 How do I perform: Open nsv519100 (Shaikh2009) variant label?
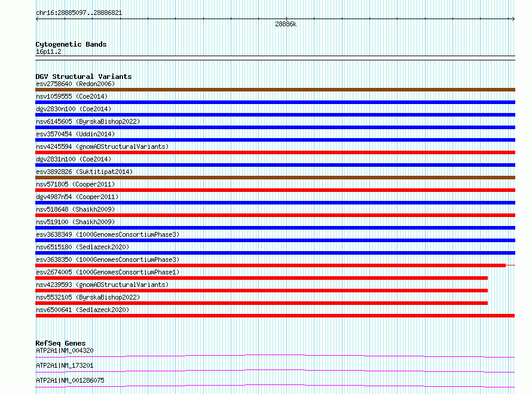click(x=75, y=222)
